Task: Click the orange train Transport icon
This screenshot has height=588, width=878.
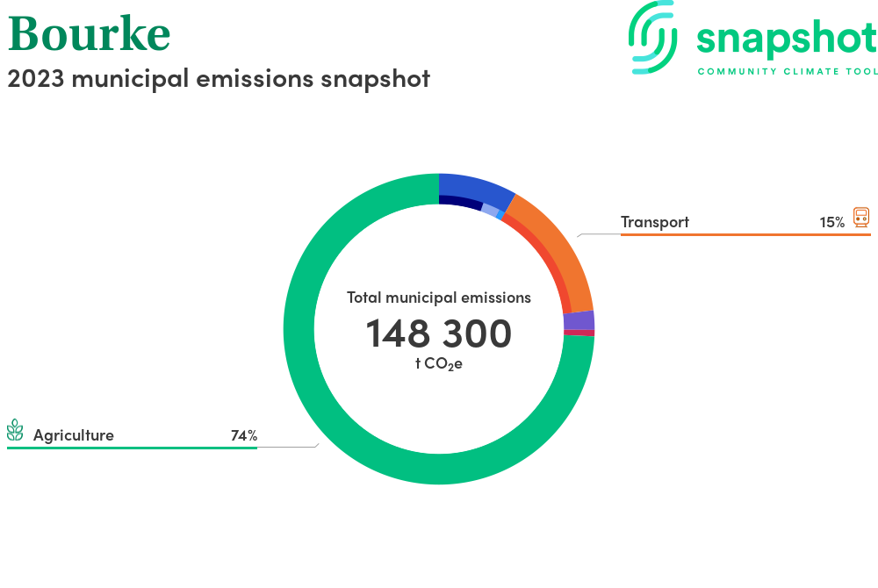Action: click(861, 218)
